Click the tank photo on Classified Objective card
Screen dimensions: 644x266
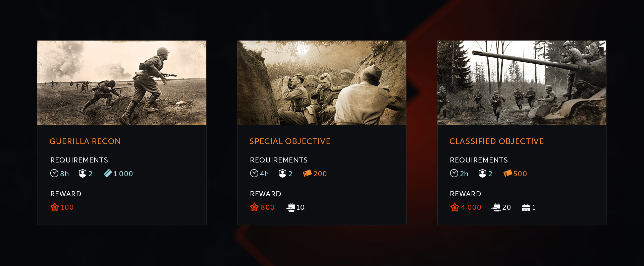[522, 83]
